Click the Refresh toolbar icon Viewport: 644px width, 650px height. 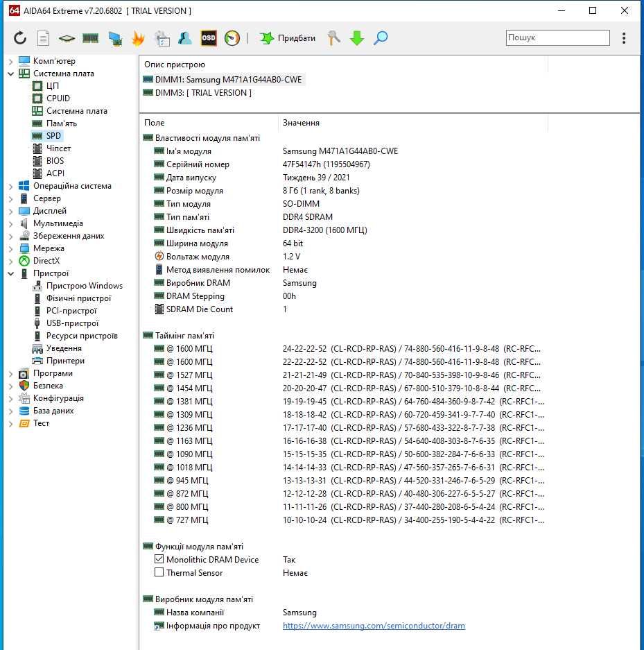pyautogui.click(x=20, y=38)
